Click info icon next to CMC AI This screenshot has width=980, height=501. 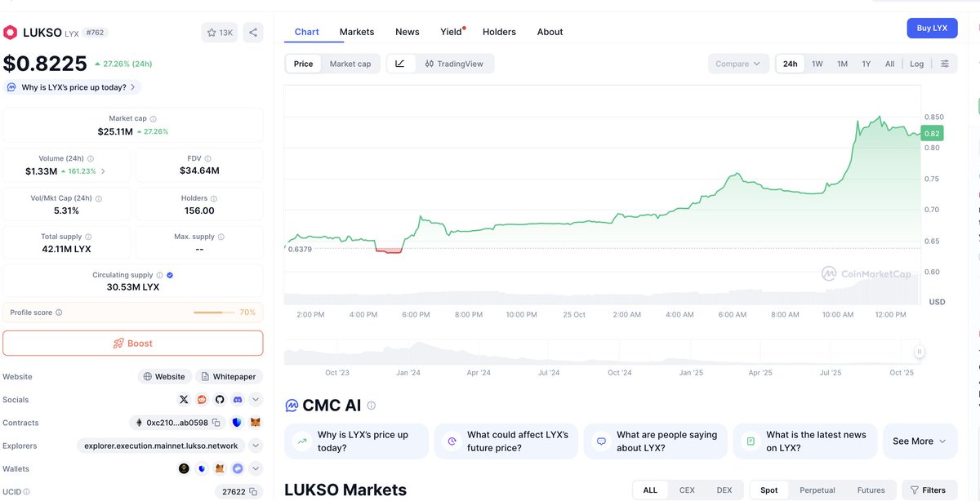pos(372,406)
